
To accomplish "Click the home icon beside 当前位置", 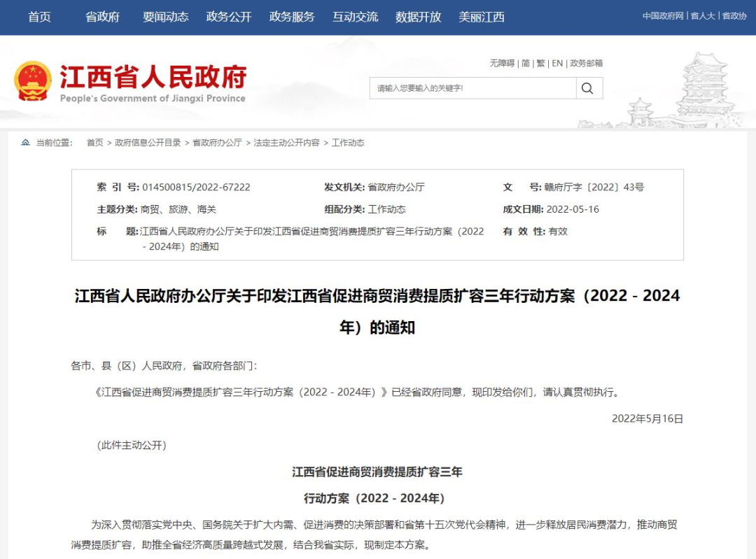I will pyautogui.click(x=26, y=143).
